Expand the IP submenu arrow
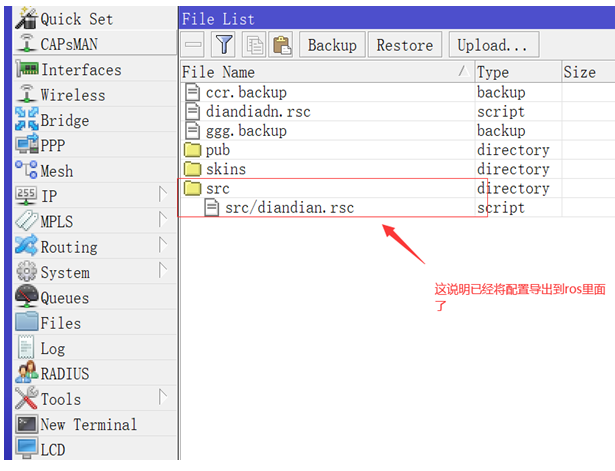Viewport: 615px width, 471px height. click(163, 195)
